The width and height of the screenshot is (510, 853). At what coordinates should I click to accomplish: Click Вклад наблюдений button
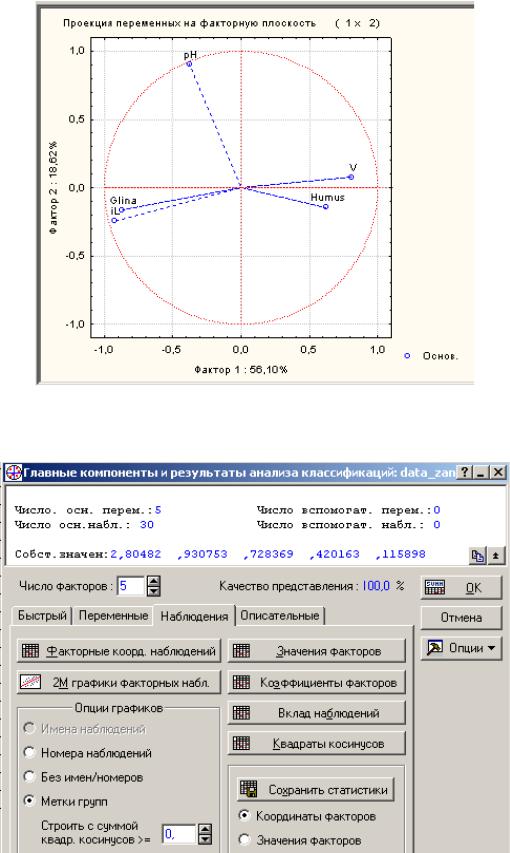pos(317,713)
